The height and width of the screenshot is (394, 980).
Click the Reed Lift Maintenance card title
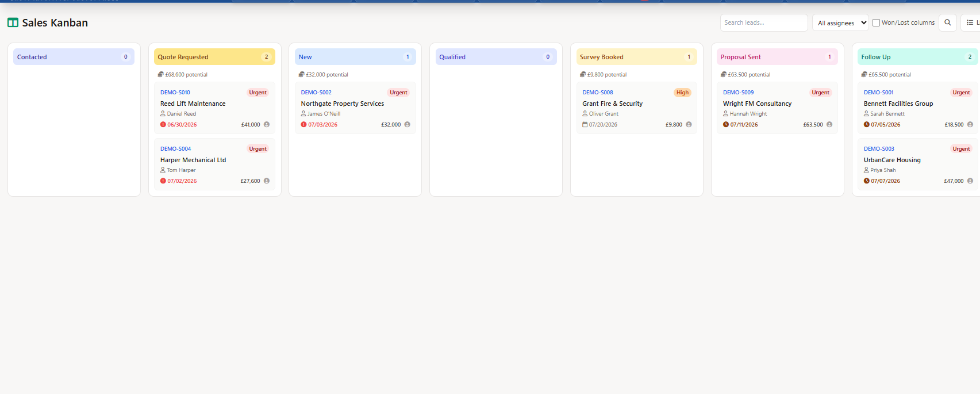193,104
